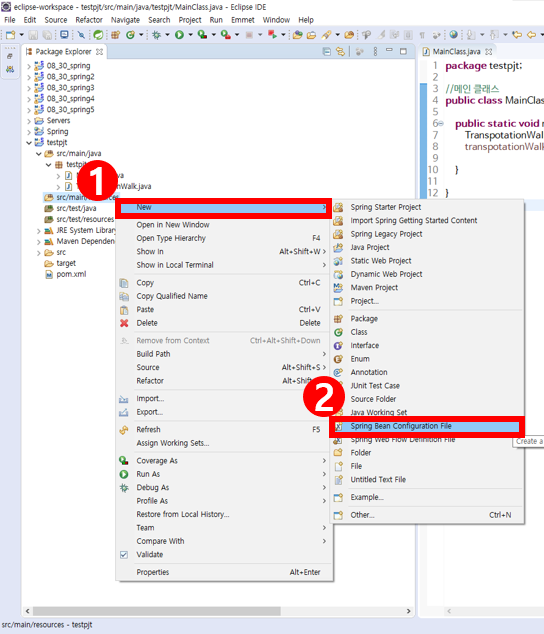This screenshot has width=544, height=634.
Task: Click the New Java Package toolbar icon
Action: [116, 35]
